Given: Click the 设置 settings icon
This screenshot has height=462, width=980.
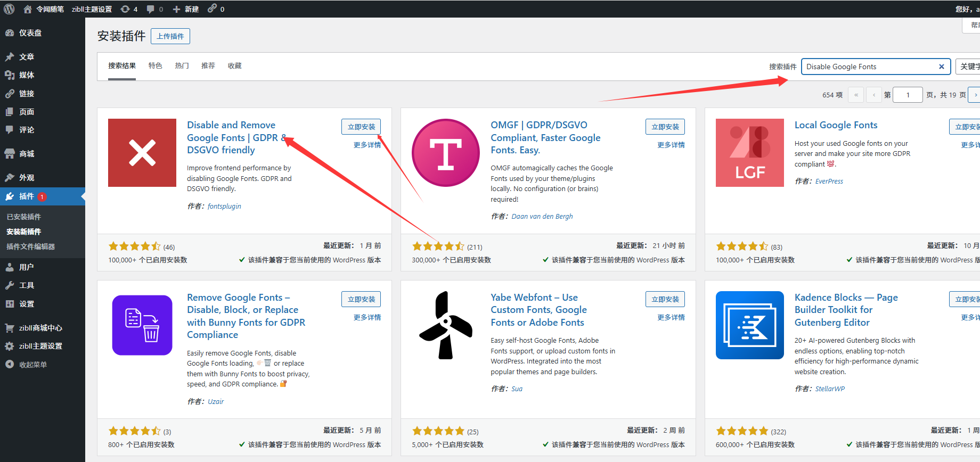Looking at the screenshot, I should click(x=10, y=304).
